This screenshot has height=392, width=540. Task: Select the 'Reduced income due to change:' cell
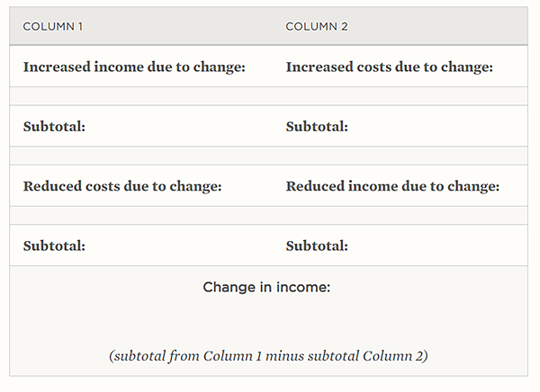pyautogui.click(x=392, y=186)
